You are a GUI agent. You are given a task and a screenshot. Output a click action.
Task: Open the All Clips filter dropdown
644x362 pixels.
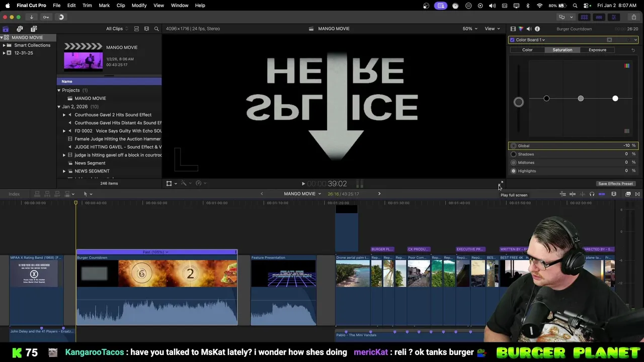point(117,29)
